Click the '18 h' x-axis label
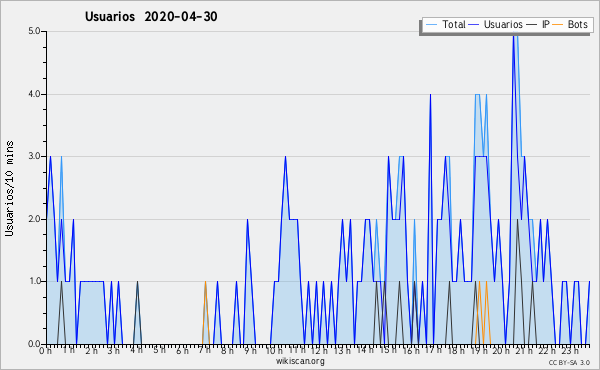600x370 pixels. point(456,351)
